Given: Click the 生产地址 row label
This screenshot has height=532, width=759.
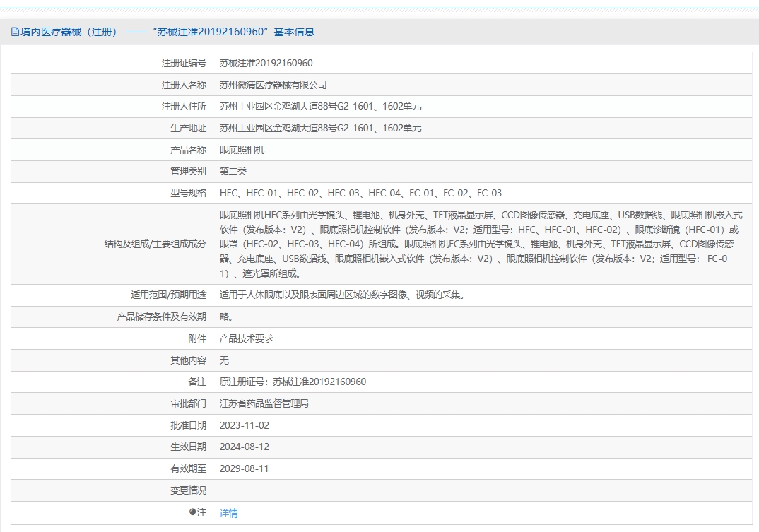Looking at the screenshot, I should pos(188,128).
